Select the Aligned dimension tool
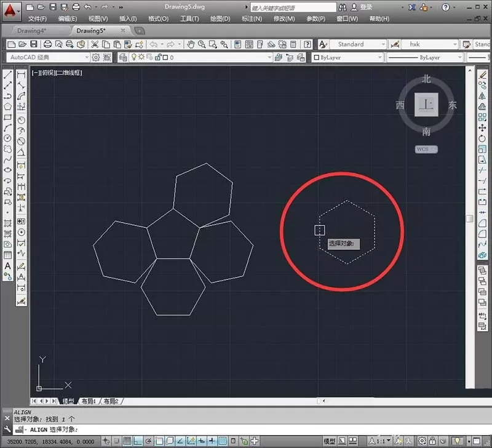The width and height of the screenshot is (492, 448). tap(21, 85)
